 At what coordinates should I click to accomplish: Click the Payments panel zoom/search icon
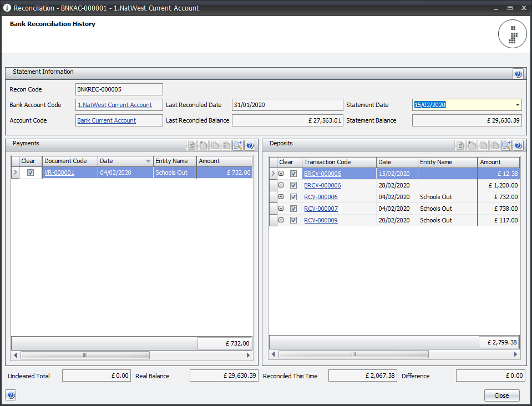tap(238, 145)
